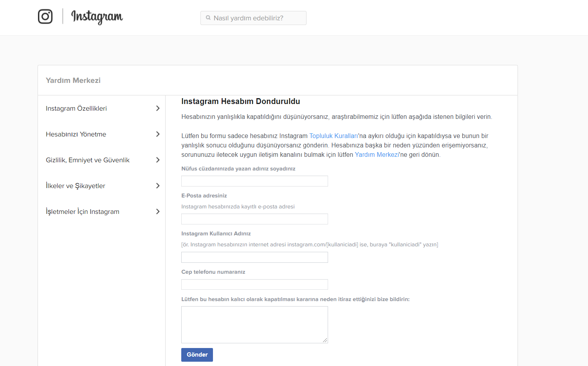This screenshot has height=366, width=588.
Task: Follow the Topluluk Kuralları link
Action: pos(334,136)
